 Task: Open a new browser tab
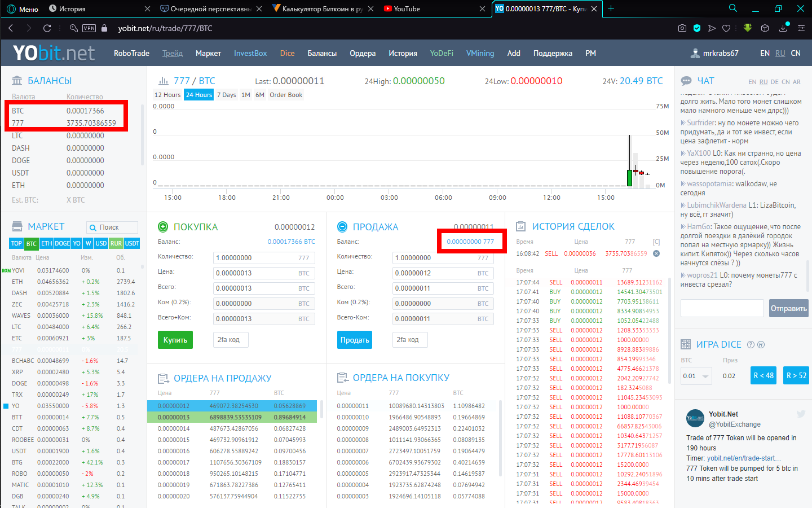tap(611, 8)
